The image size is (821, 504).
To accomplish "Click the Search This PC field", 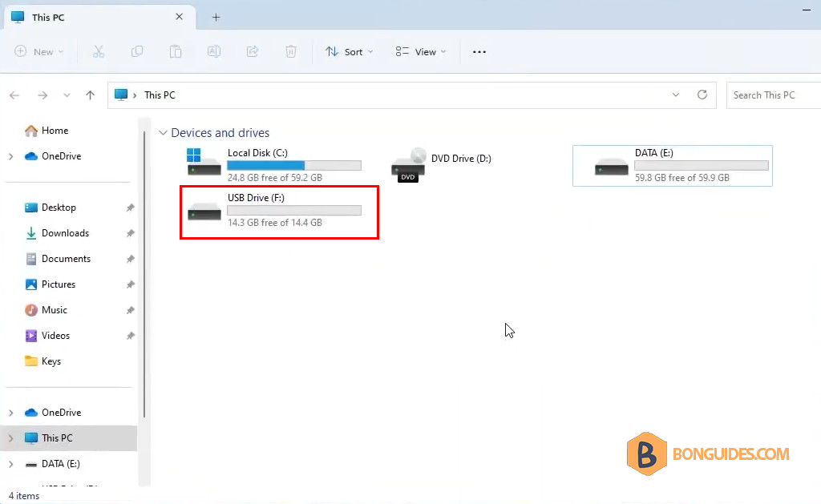I will (774, 95).
